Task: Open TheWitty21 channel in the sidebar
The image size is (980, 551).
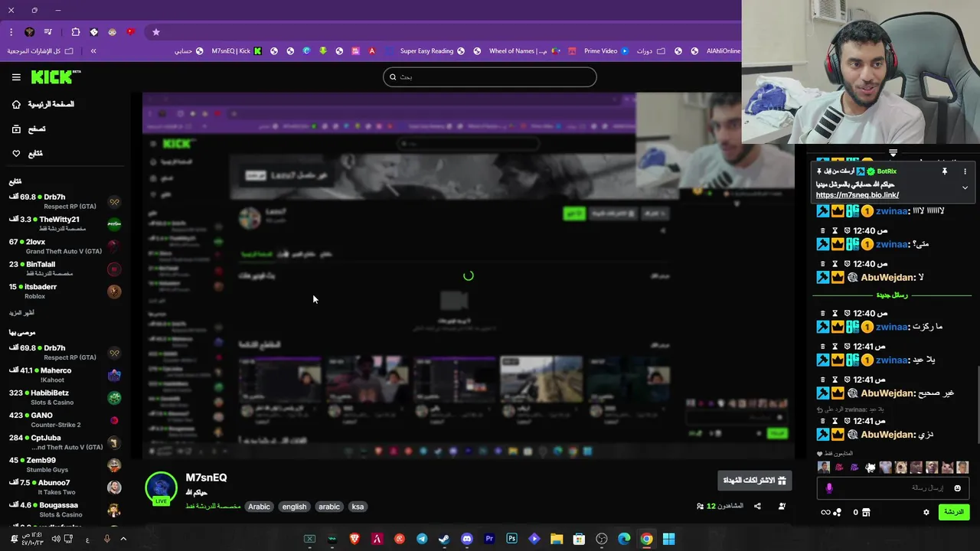Action: (x=66, y=223)
